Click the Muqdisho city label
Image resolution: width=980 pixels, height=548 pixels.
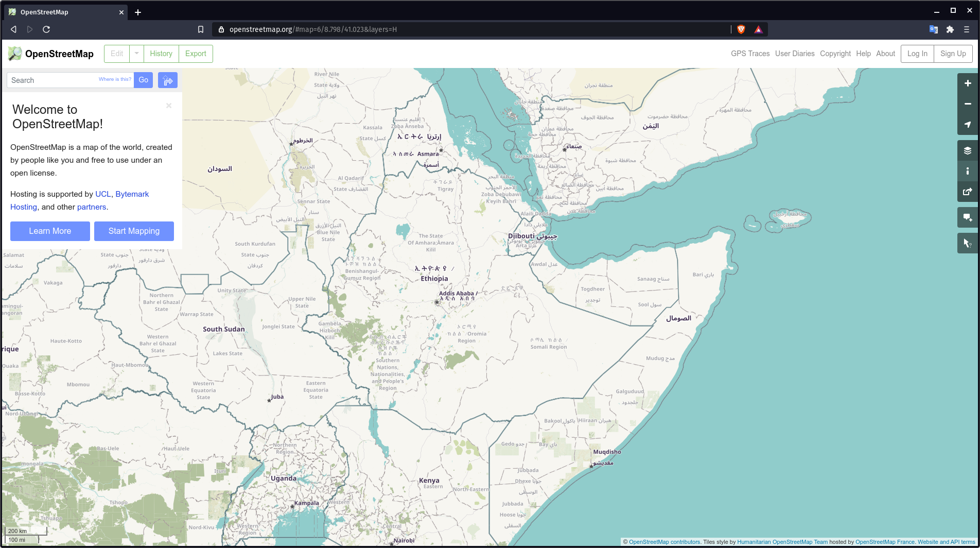tap(607, 452)
